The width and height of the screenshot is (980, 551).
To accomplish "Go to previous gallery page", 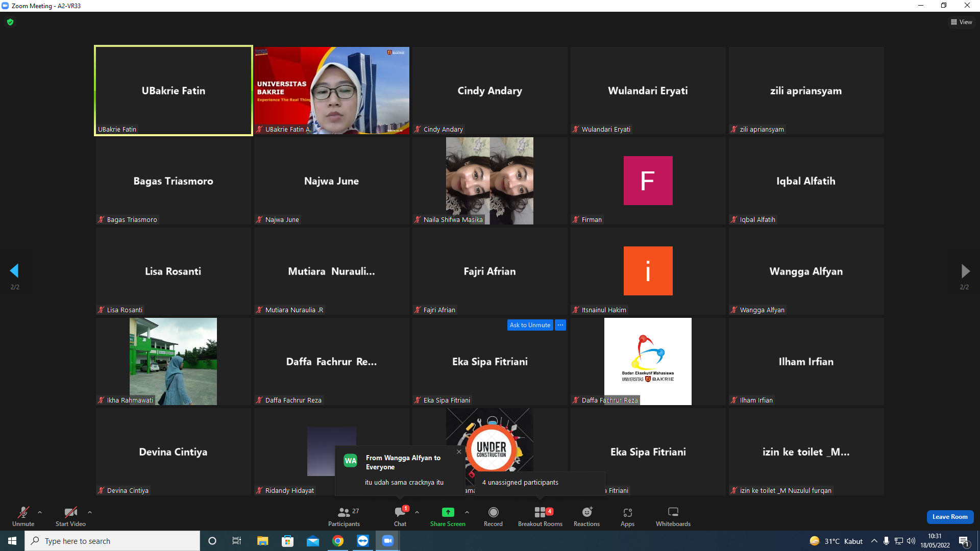I will coord(14,270).
